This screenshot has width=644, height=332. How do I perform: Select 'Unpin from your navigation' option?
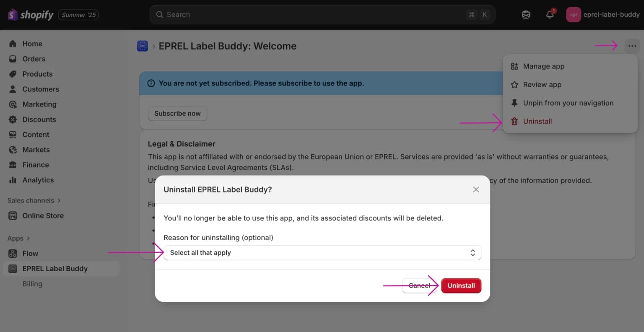click(x=568, y=103)
